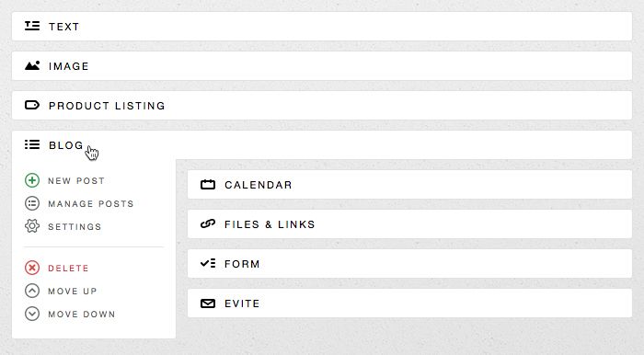Click the Move Up arrow icon
This screenshot has height=355, width=644.
click(32, 291)
